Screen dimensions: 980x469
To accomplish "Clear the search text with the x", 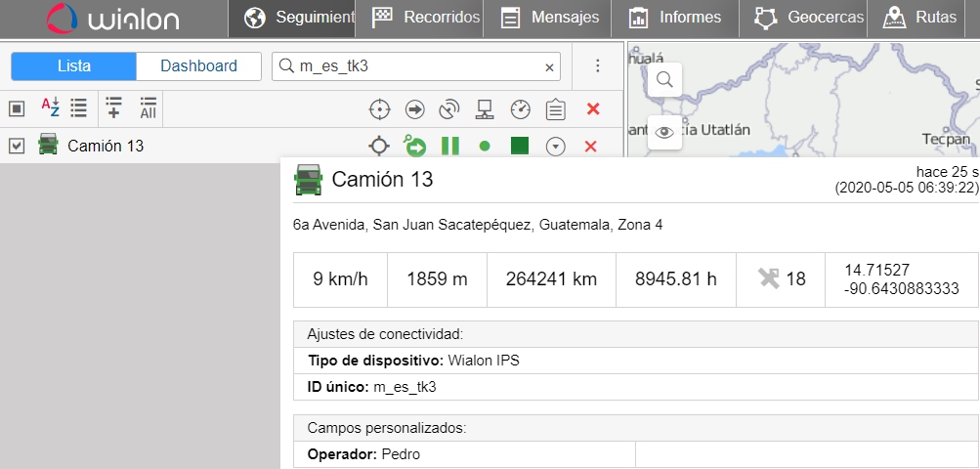I will point(549,67).
